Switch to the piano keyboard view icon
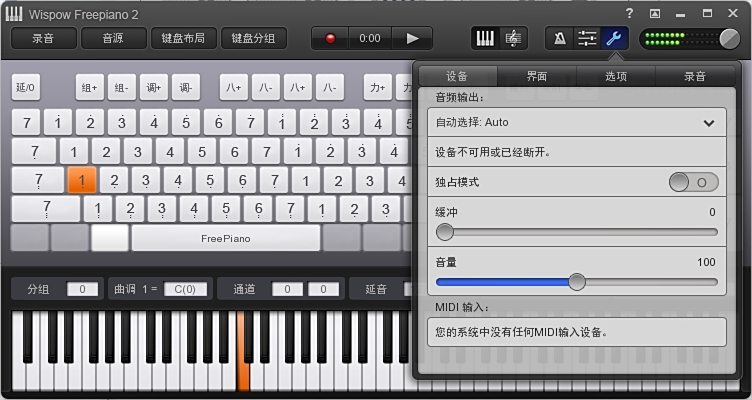This screenshot has height=400, width=752. tap(485, 38)
